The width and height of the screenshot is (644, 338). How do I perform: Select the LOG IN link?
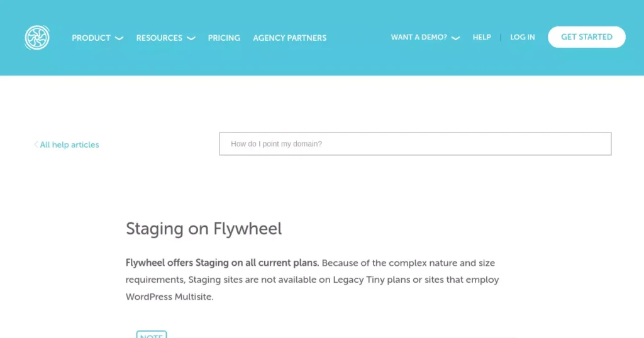pos(523,37)
